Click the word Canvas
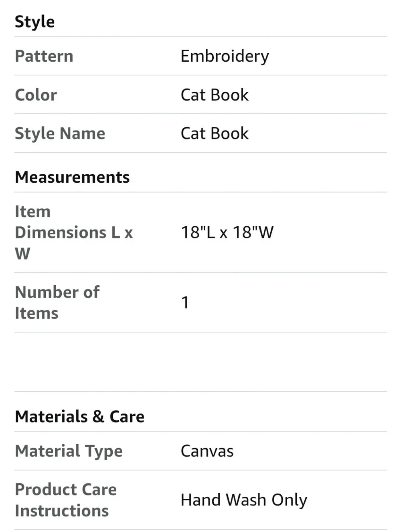401x532 pixels. 207,451
